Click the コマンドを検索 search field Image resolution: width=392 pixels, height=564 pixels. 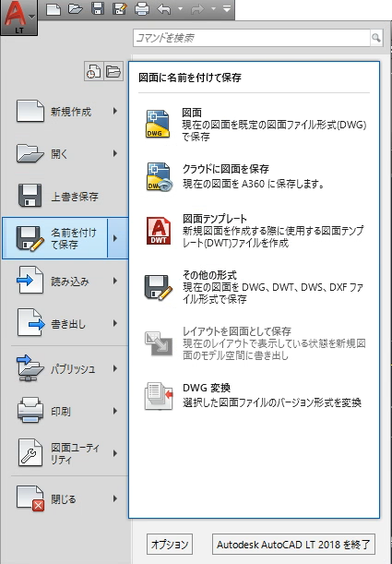click(252, 38)
